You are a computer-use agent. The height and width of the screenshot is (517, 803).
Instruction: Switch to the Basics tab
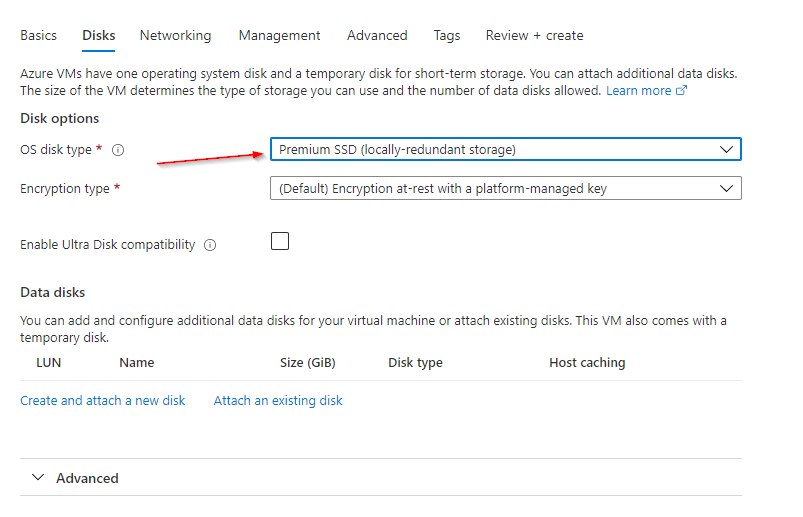click(x=38, y=35)
